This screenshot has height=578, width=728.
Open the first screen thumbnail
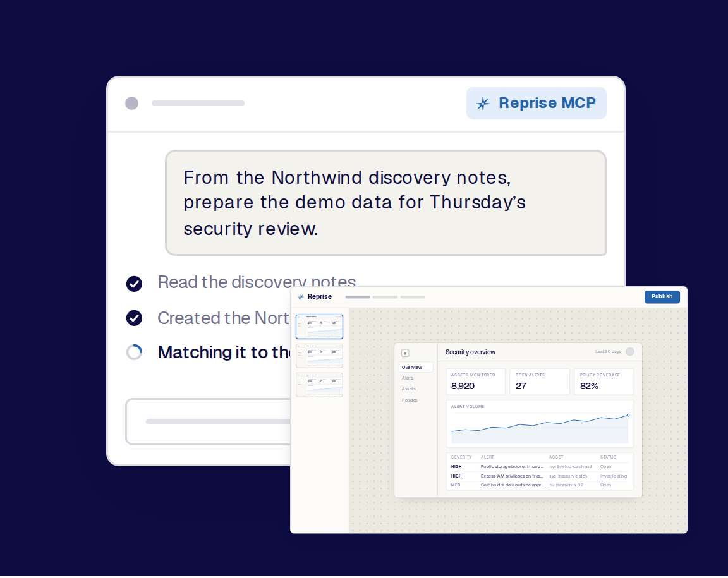coord(319,327)
